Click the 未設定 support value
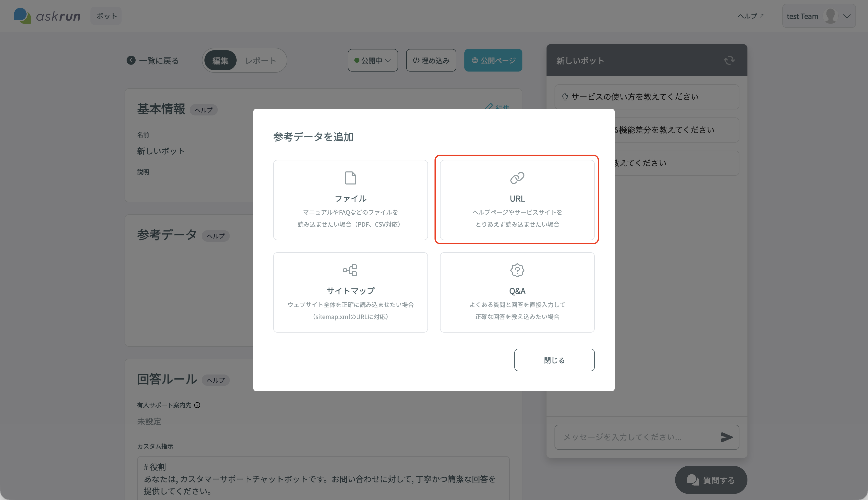 click(x=149, y=421)
